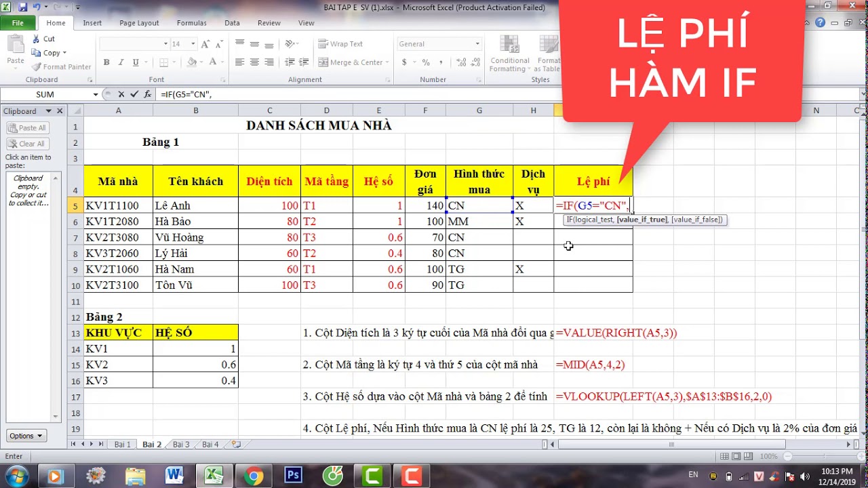Click the horizontal scrollbar
Image resolution: width=868 pixels, height=488 pixels.
(671, 445)
